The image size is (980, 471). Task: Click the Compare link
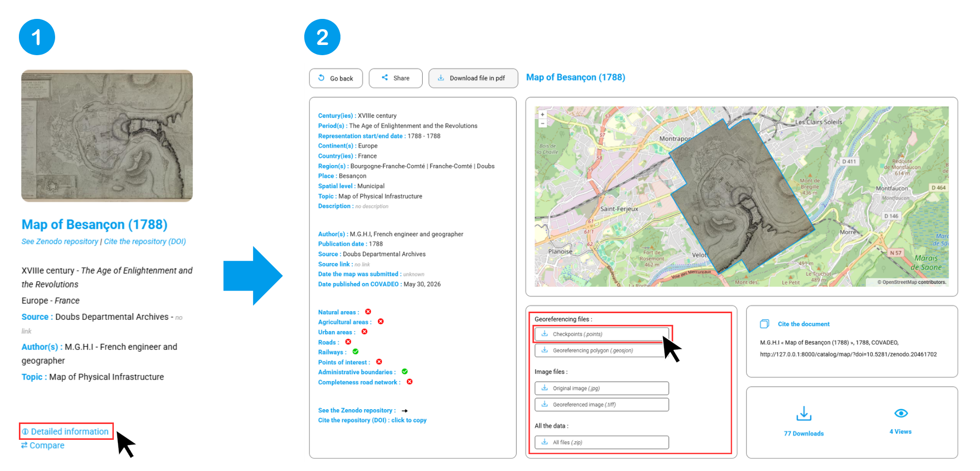(43, 445)
